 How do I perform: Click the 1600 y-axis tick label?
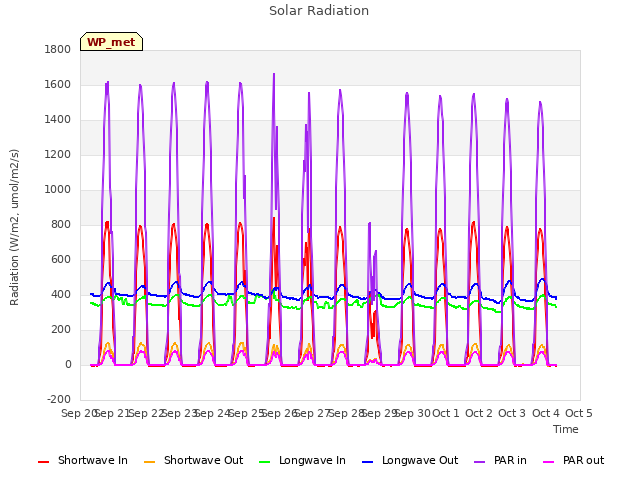[x=58, y=85]
